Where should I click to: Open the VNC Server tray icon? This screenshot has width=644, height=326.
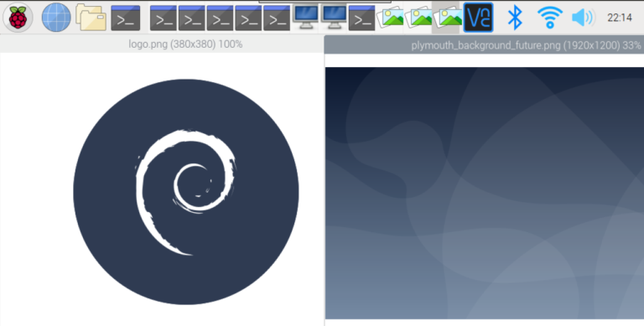click(x=478, y=18)
